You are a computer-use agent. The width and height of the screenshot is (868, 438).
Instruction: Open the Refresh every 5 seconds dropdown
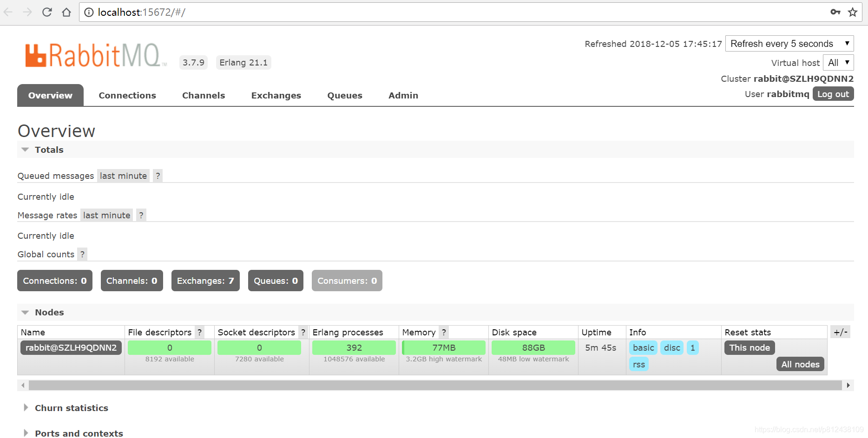(x=789, y=44)
